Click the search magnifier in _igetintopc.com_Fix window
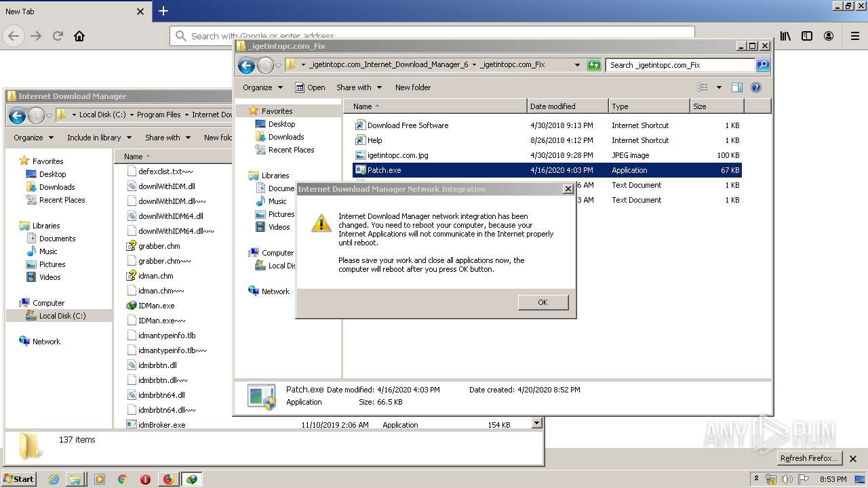Viewport: 868px width, 488px height. (x=763, y=65)
